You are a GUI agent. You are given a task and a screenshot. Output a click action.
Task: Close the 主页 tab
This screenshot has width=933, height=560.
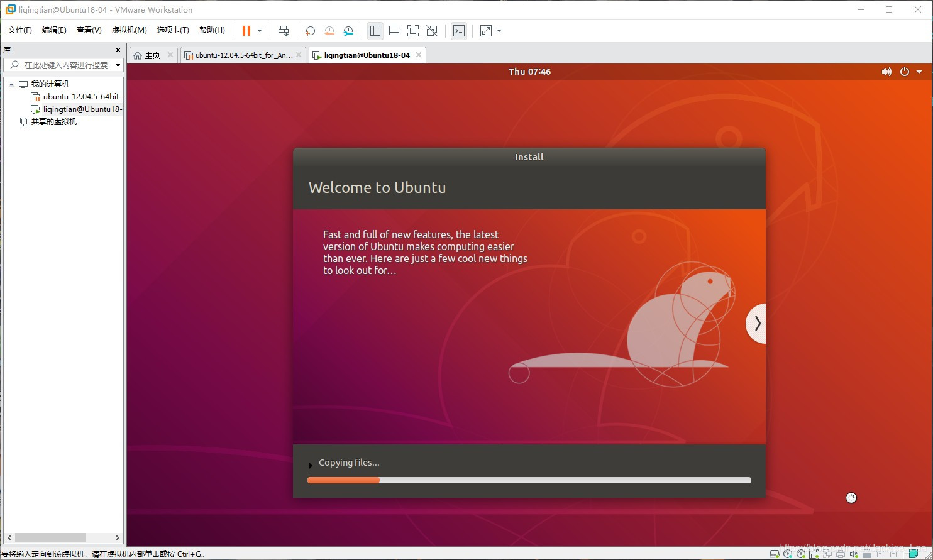pyautogui.click(x=170, y=55)
